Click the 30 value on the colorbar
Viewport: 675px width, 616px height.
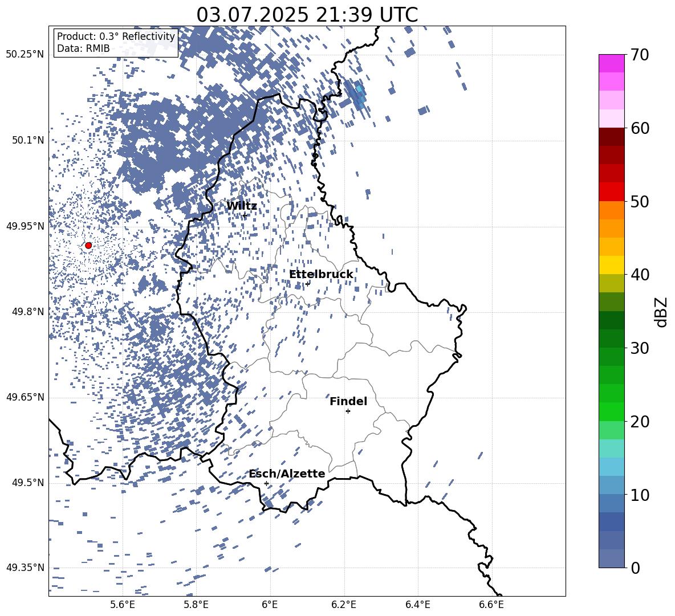640,348
